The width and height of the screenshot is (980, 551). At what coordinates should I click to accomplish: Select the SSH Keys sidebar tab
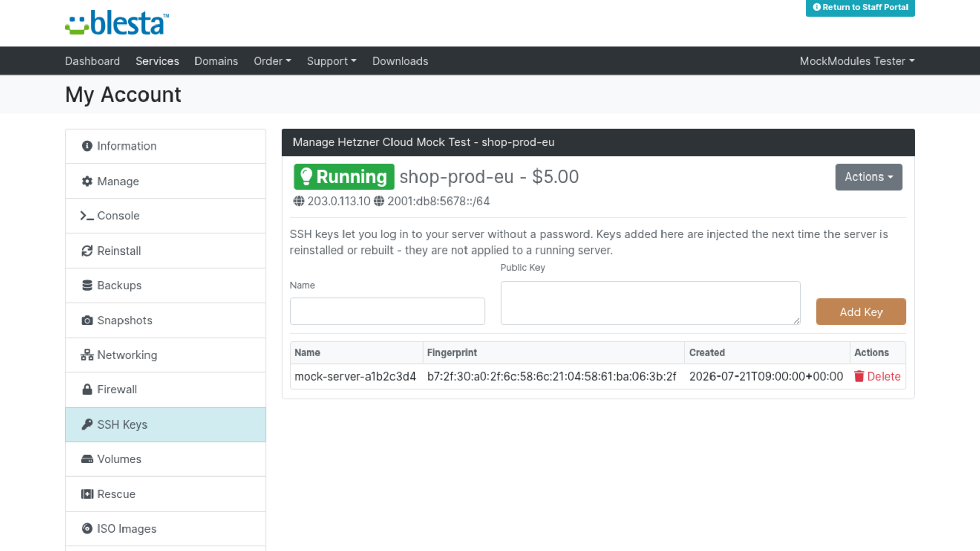[x=166, y=424]
